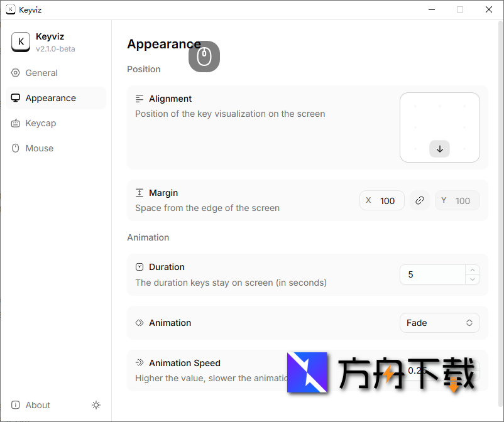
Task: Set alignment to top-right dot
Action: click(465, 106)
